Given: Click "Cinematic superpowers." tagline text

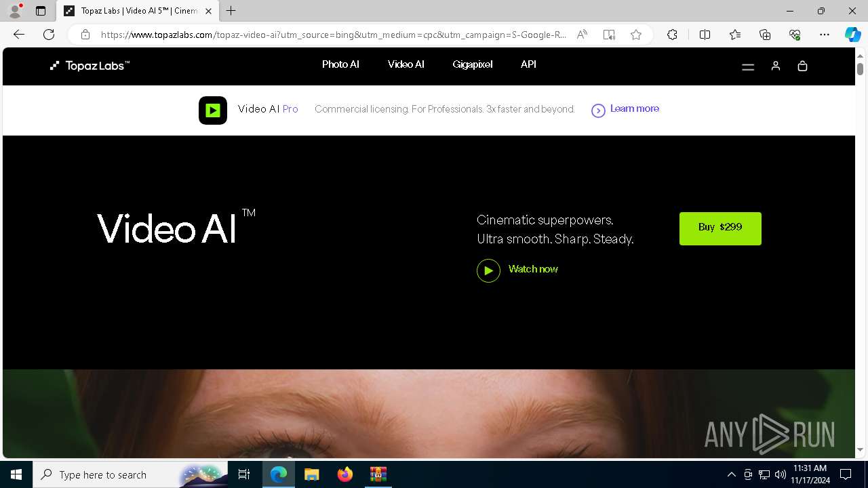Looking at the screenshot, I should click(x=545, y=220).
